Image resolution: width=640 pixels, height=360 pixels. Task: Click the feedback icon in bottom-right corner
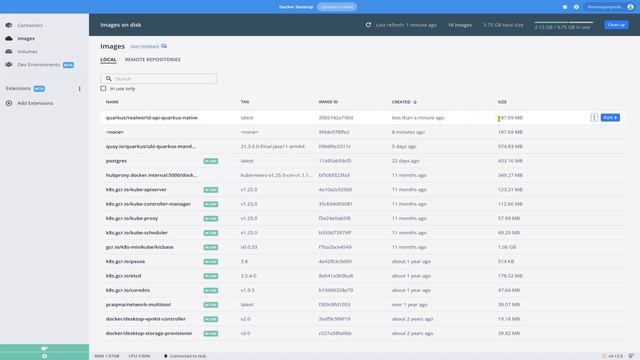pyautogui.click(x=631, y=356)
